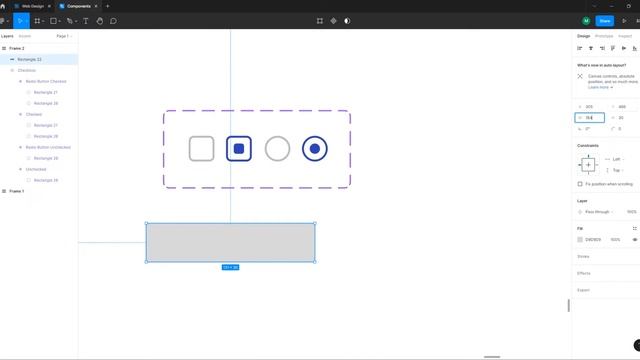Click the blue Share button
The width and height of the screenshot is (640, 360).
605,21
